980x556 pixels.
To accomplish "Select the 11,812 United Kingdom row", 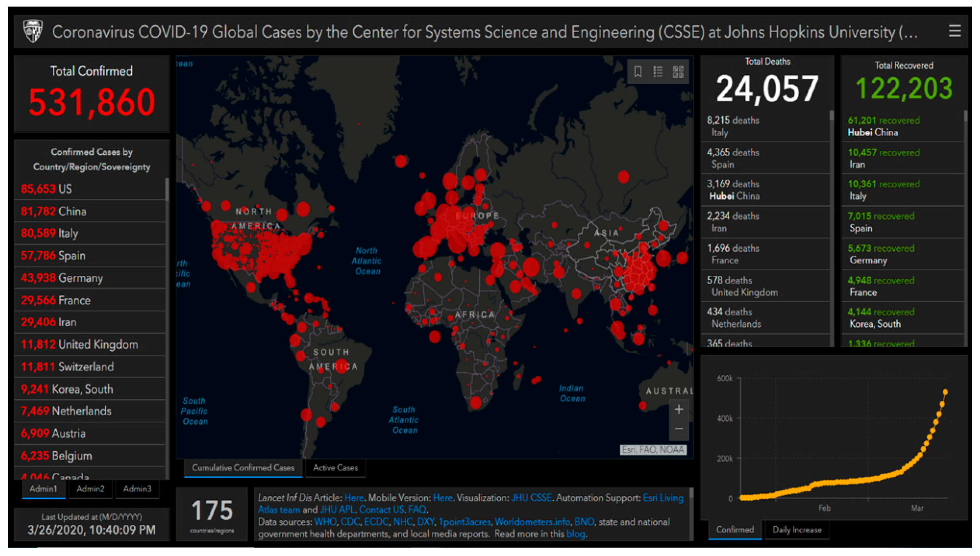I will pos(90,344).
